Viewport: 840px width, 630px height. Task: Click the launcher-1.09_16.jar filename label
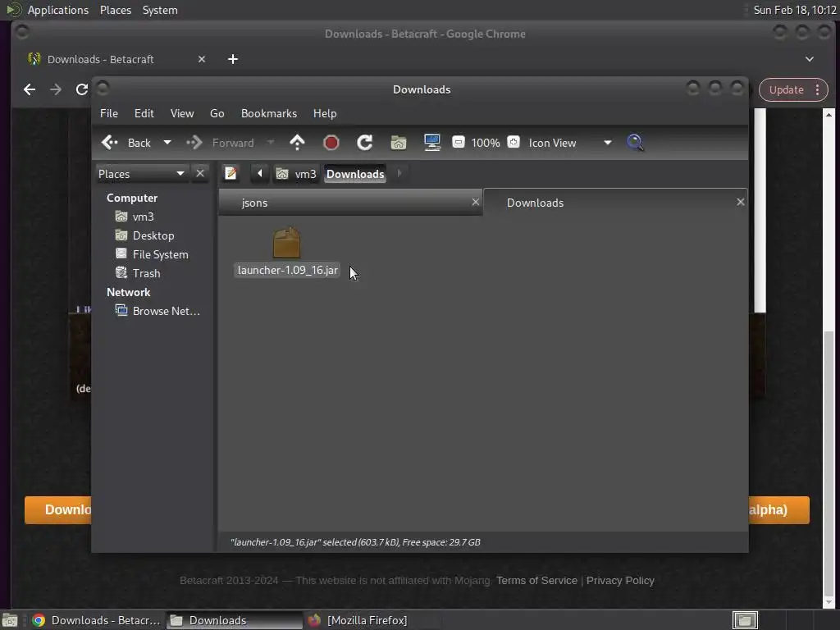[x=288, y=270]
